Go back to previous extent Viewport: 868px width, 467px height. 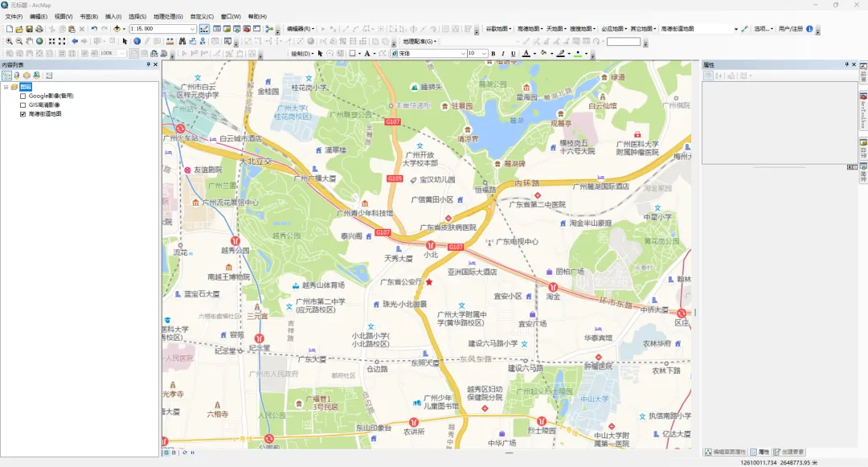(x=75, y=41)
